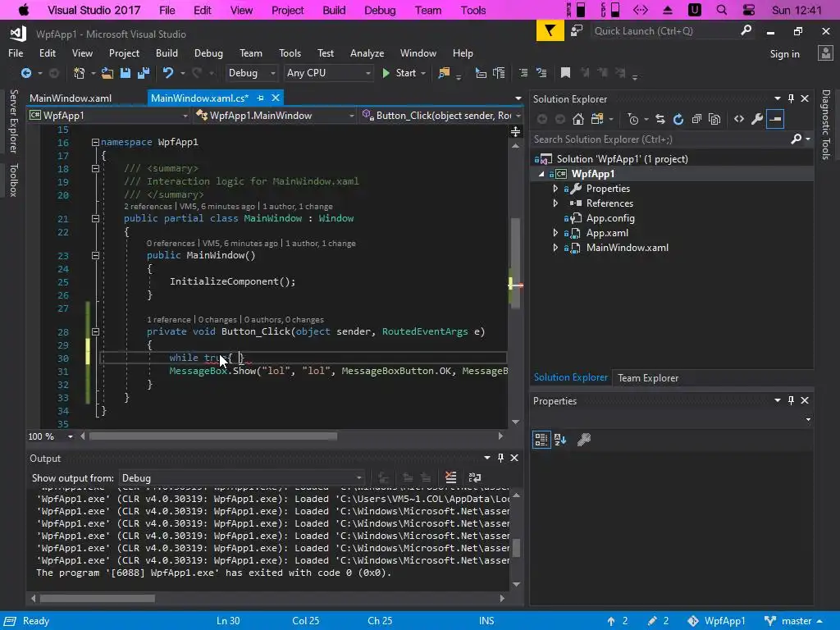Viewport: 840px width, 630px height.
Task: Click the Save All toolbar icon
Action: (144, 73)
